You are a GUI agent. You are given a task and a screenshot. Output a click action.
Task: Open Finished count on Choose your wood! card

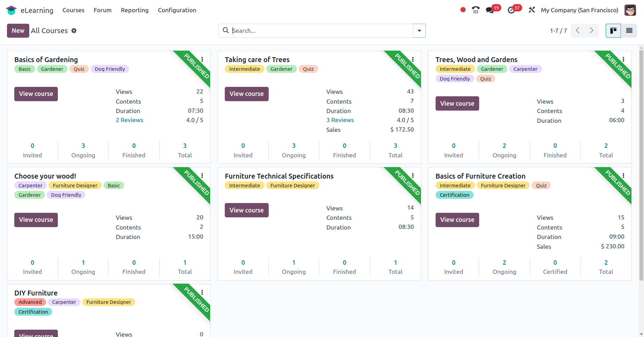pos(134,267)
